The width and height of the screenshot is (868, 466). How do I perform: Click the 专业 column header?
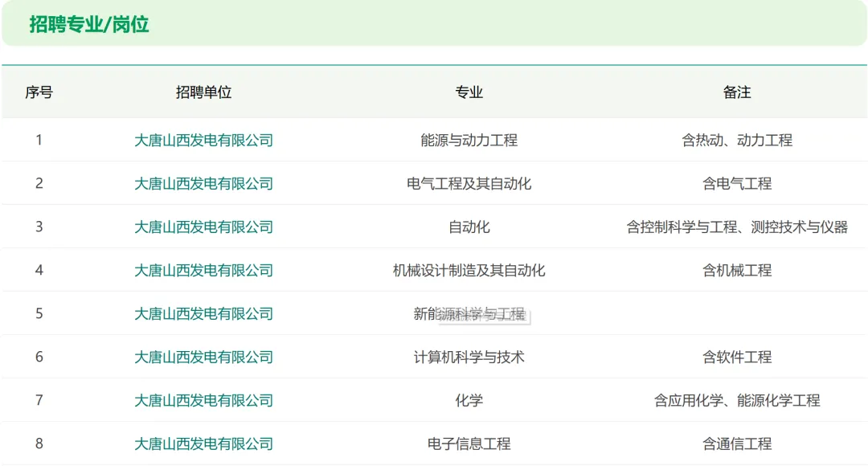(x=469, y=92)
